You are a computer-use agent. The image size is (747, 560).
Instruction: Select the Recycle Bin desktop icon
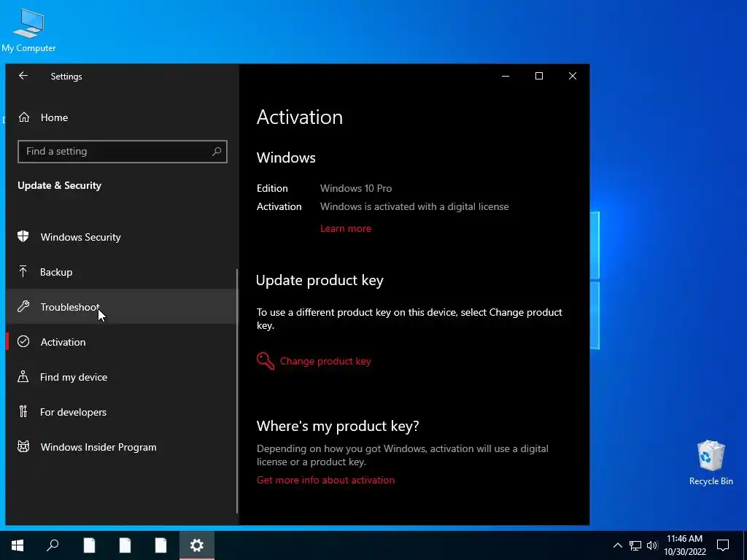point(711,463)
